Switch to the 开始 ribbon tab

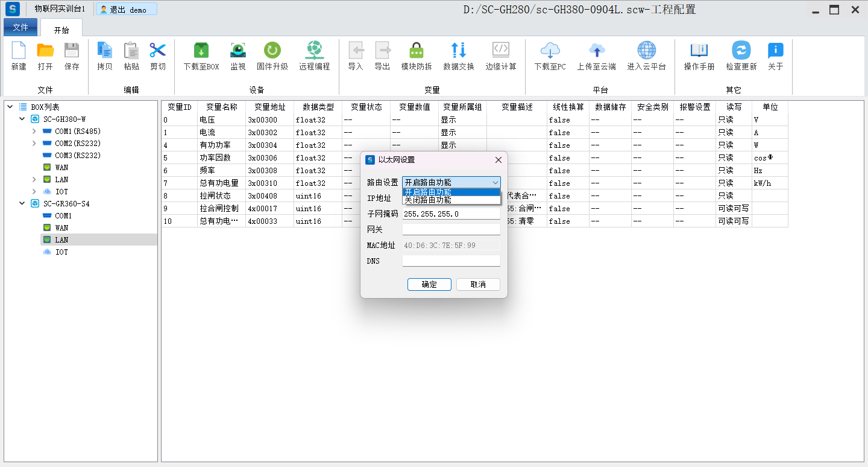[61, 30]
